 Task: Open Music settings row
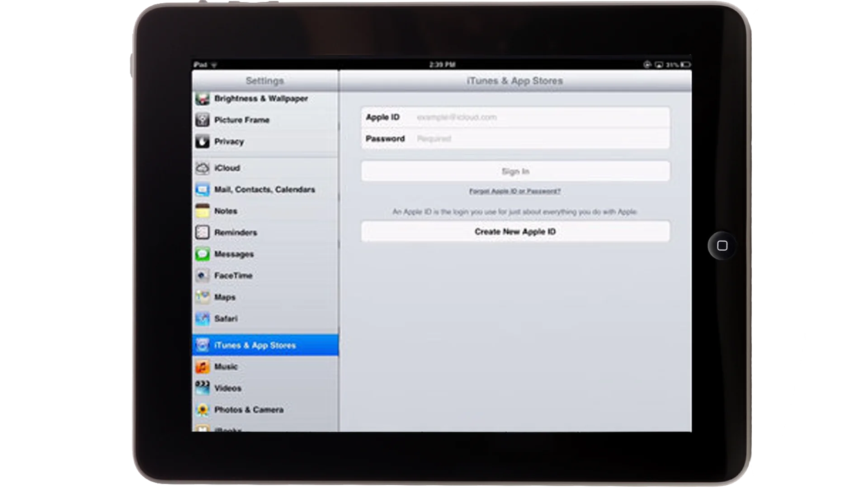coord(265,366)
